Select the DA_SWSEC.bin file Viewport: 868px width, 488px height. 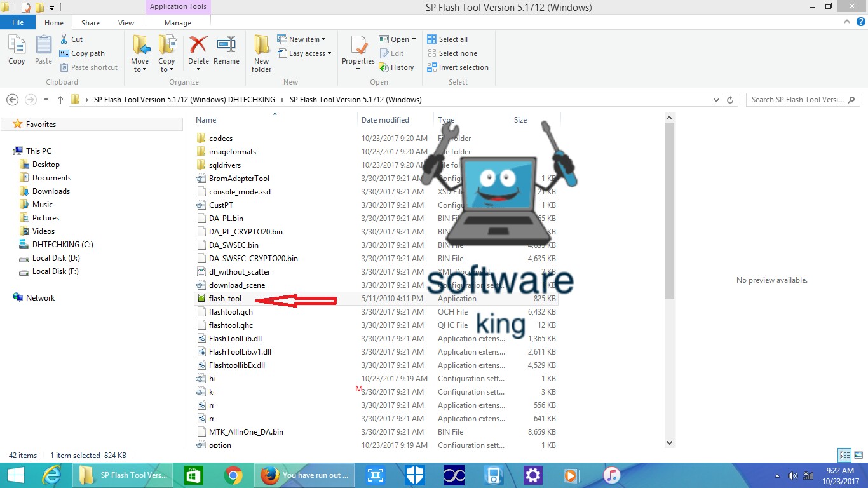(x=233, y=245)
